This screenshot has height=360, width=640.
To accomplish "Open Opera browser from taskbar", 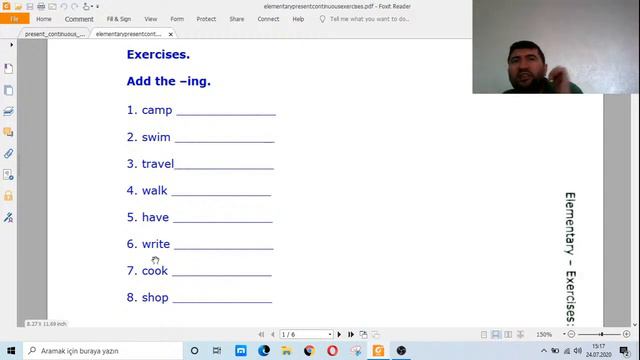I will 332,351.
